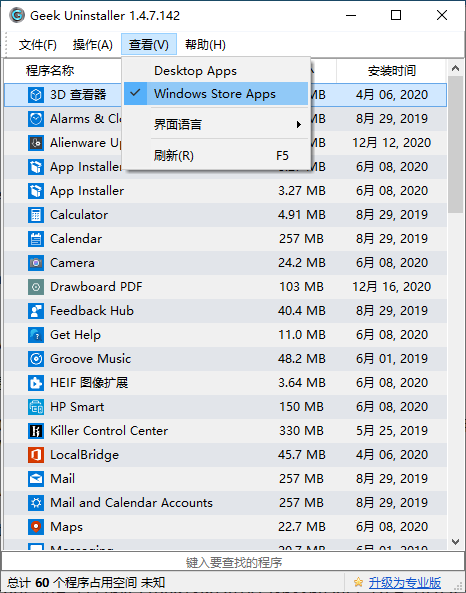Sort by 安装时间 column header
Viewport: 466px width, 593px height.
(x=391, y=71)
